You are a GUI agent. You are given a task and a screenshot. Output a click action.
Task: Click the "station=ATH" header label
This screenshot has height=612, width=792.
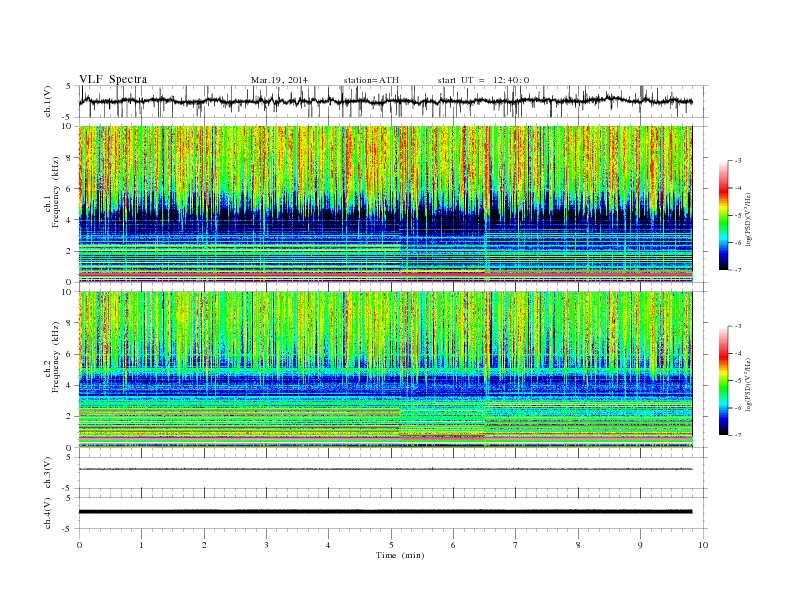point(371,80)
